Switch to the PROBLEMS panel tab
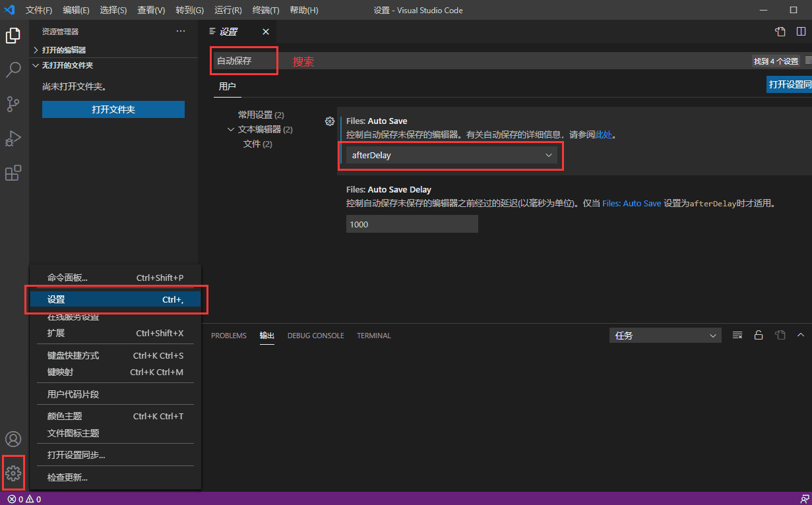This screenshot has height=505, width=812. point(229,336)
